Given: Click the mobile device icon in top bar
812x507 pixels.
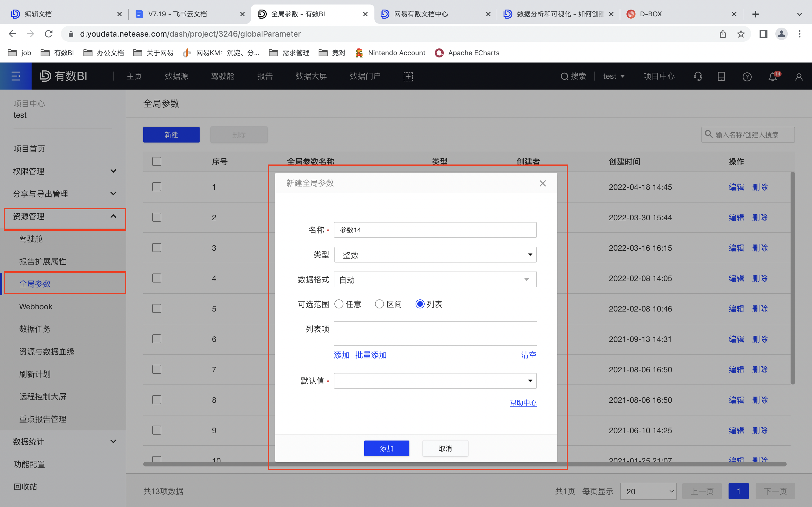Looking at the screenshot, I should [721, 76].
